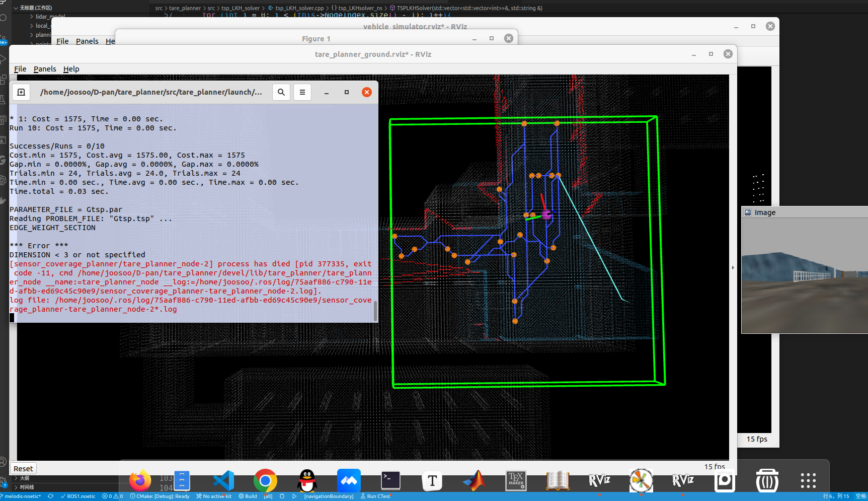Show all applications grid in dock
868x501 pixels.
click(x=808, y=480)
